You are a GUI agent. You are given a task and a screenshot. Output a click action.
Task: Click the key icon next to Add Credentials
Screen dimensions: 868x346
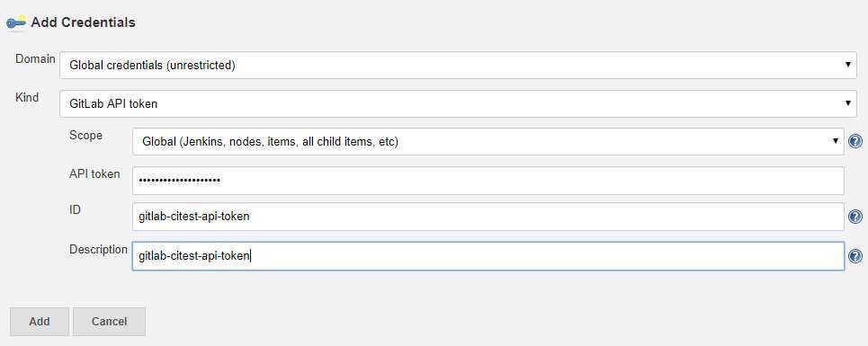point(15,22)
